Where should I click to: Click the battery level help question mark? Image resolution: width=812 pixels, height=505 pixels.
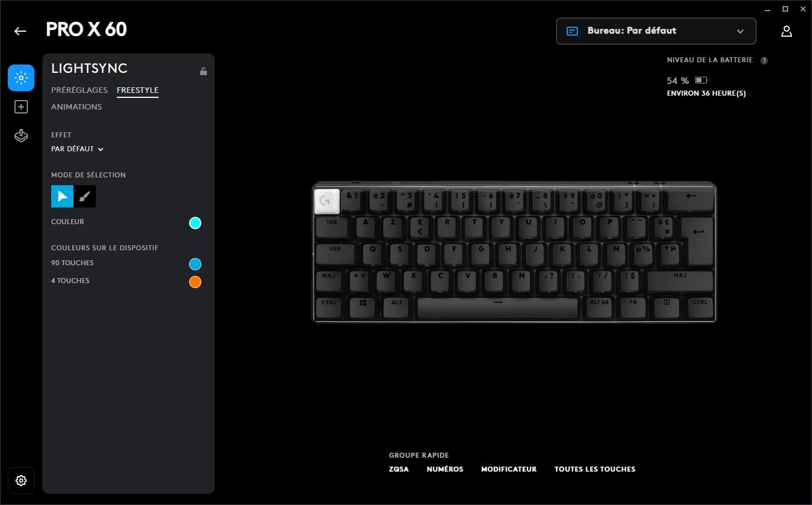pyautogui.click(x=764, y=61)
